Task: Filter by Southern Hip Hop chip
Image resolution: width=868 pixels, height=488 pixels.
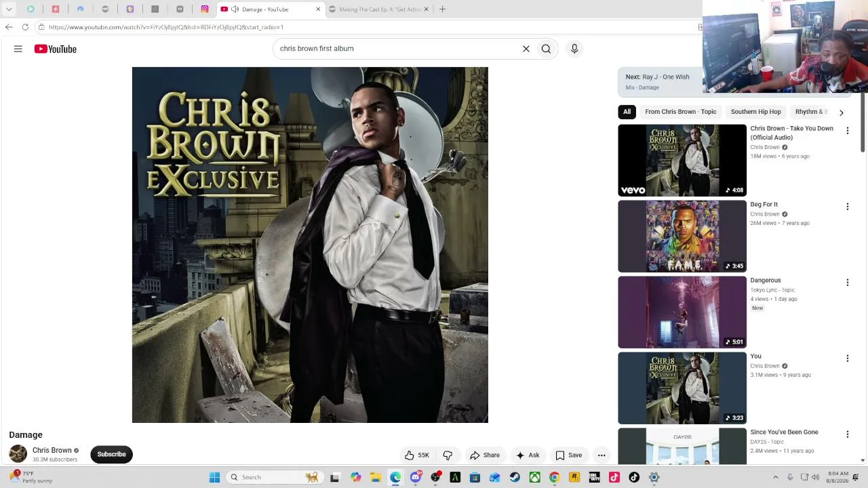Action: [756, 112]
